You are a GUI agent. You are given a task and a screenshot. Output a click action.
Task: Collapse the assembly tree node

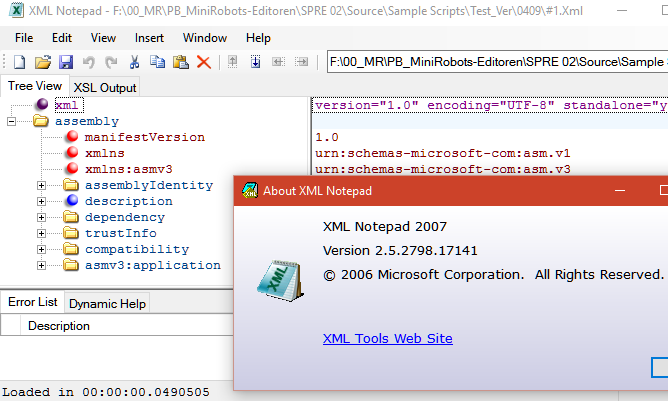click(x=12, y=121)
